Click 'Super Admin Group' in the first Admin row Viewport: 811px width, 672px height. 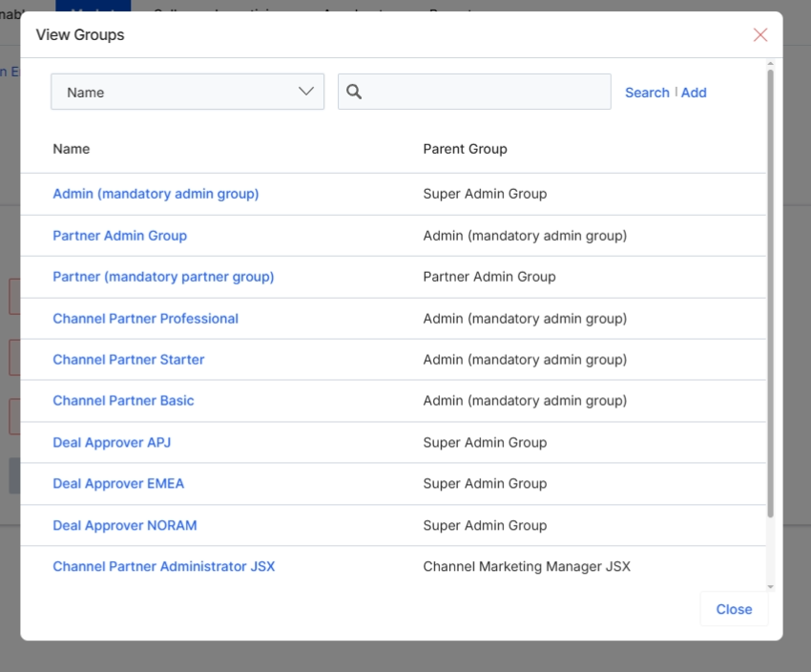point(485,194)
